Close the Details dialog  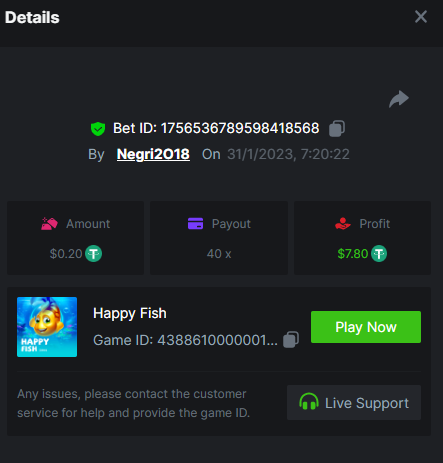coord(421,16)
